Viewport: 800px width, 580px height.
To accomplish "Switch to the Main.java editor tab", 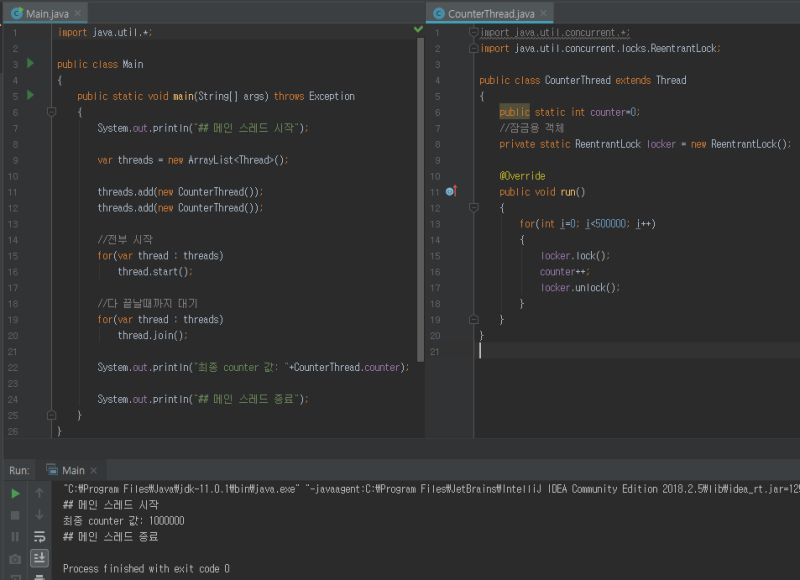I will pos(45,13).
